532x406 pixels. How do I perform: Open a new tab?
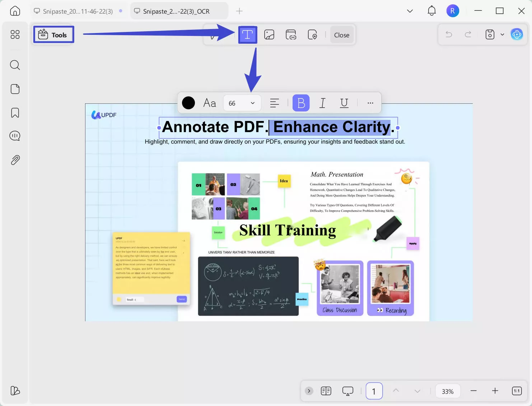(239, 11)
